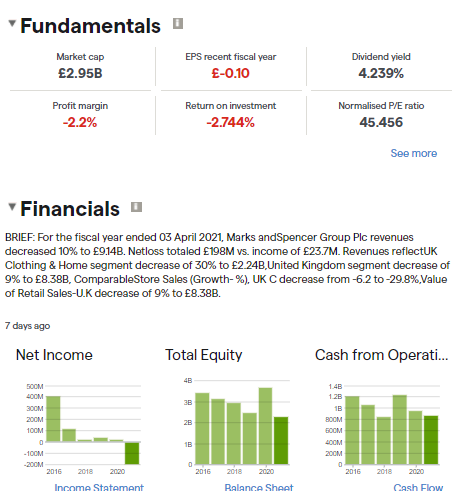
Task: Click the Normalised P/E ratio 45.456 value
Action: [381, 123]
